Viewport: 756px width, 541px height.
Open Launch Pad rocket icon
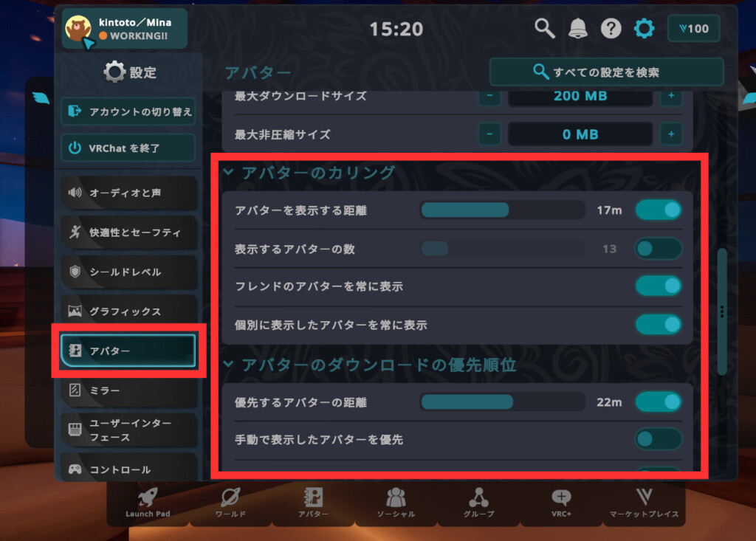(x=148, y=497)
